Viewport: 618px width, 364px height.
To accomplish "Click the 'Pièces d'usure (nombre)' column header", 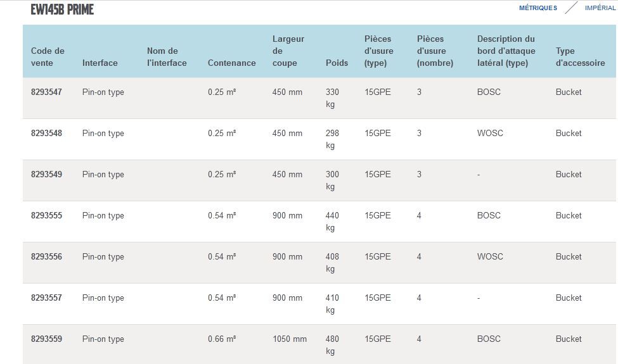I will click(435, 51).
